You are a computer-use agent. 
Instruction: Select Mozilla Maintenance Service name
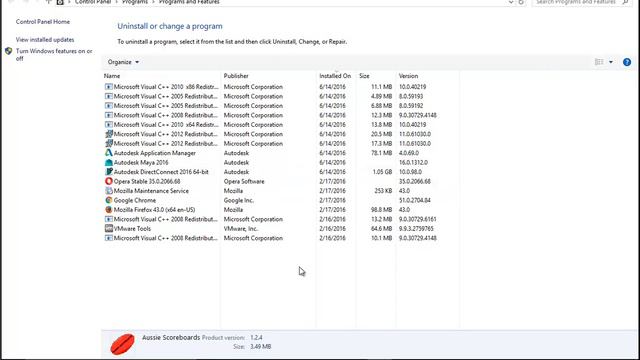151,191
